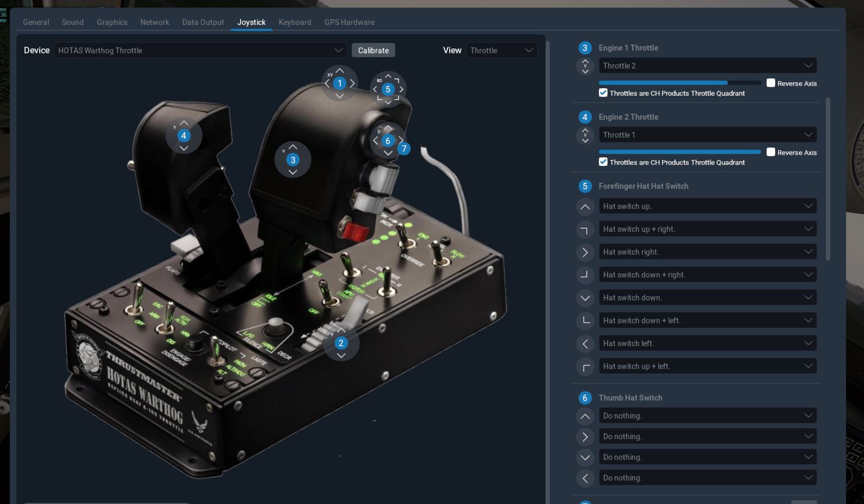Open the 'Hat switch down + left.' dropdown
The image size is (864, 504).
(x=707, y=321)
